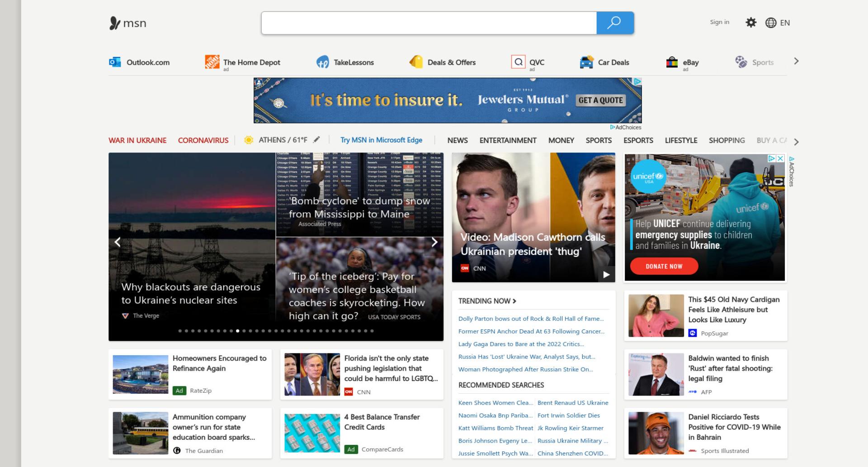Click the AFP source icon
The width and height of the screenshot is (868, 467).
point(693,392)
